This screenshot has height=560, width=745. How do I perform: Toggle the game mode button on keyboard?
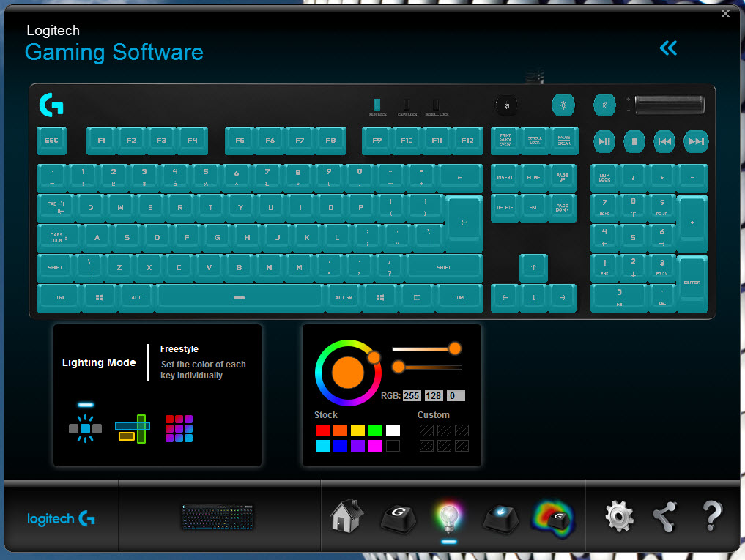pyautogui.click(x=506, y=105)
